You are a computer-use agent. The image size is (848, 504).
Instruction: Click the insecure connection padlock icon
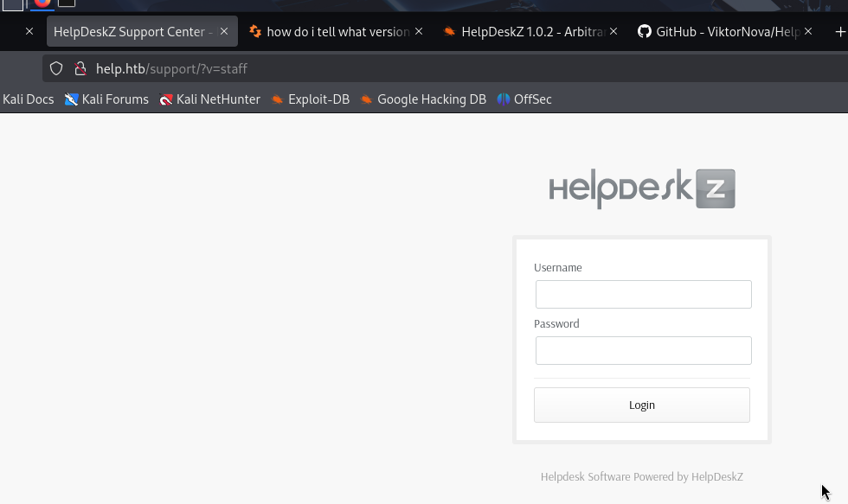pyautogui.click(x=80, y=68)
